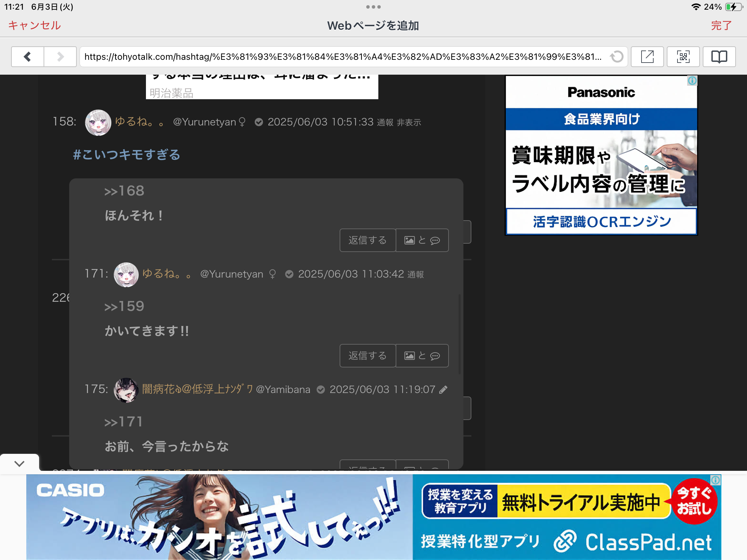Click image and comment button under ほんそれ
747x560 pixels.
coord(422,240)
